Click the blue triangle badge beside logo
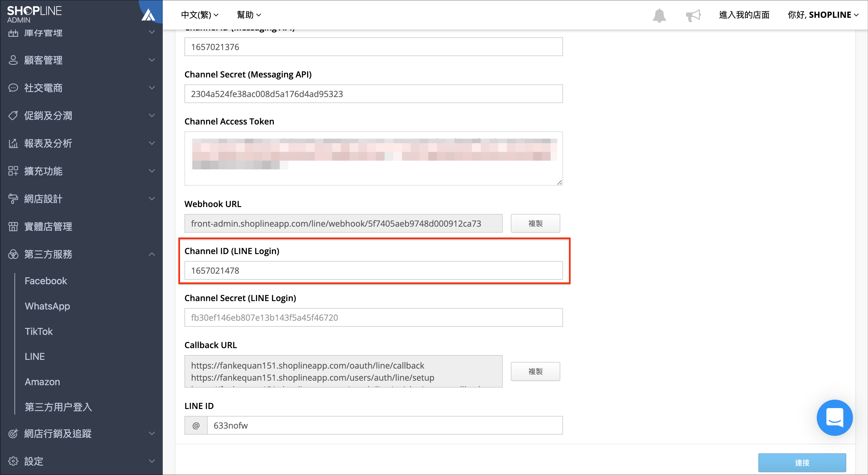 pyautogui.click(x=149, y=15)
